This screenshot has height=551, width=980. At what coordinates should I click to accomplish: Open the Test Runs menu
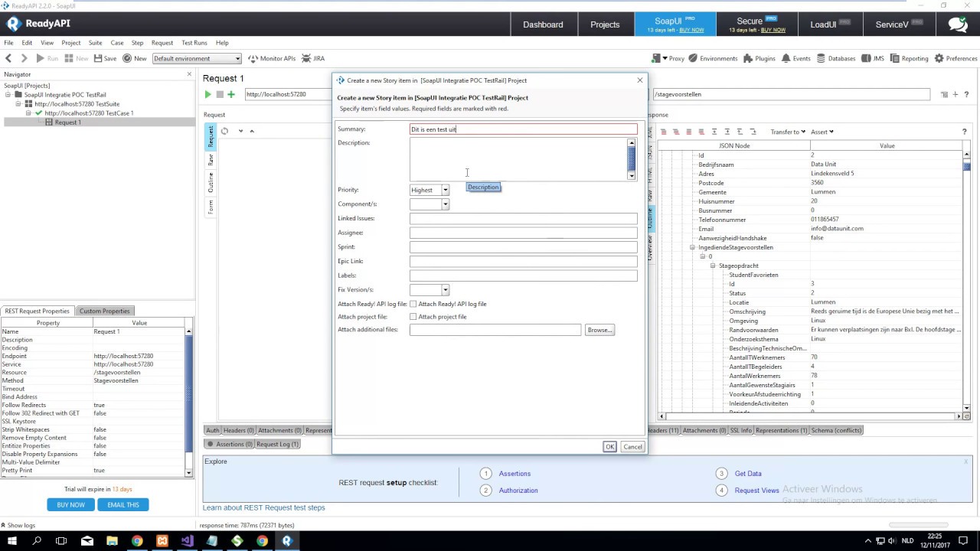tap(194, 43)
